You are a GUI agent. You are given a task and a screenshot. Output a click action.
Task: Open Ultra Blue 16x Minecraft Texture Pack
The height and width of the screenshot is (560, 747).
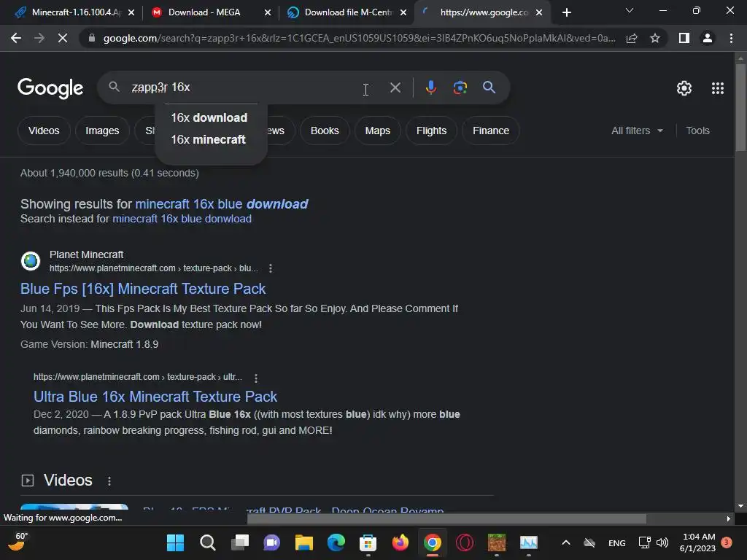tap(155, 397)
